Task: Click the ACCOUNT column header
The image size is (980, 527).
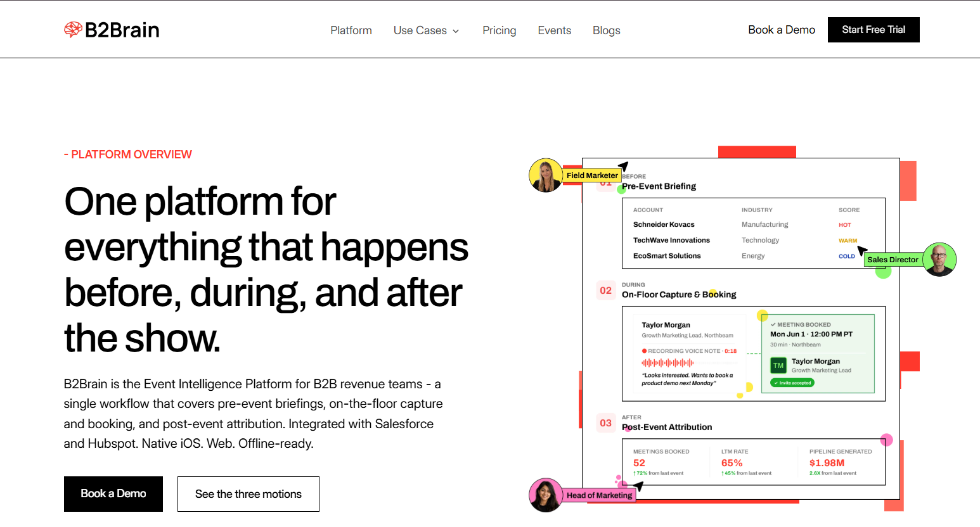Action: [648, 210]
